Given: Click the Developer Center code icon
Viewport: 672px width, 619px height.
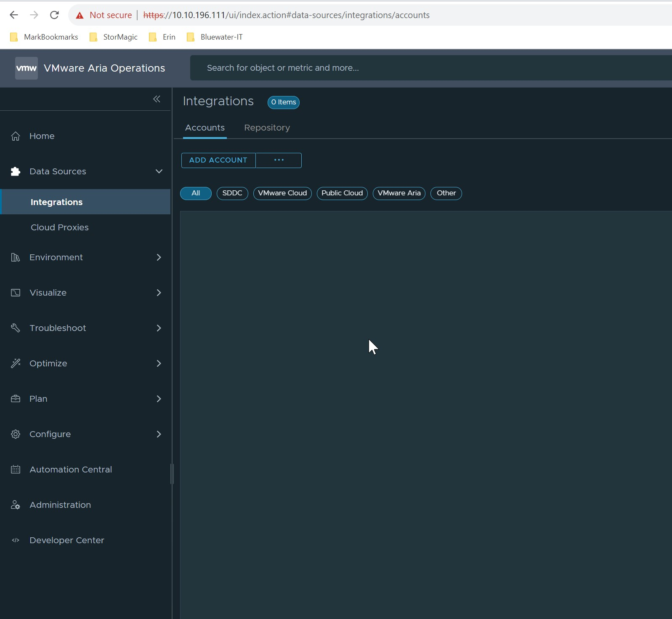Looking at the screenshot, I should [16, 540].
